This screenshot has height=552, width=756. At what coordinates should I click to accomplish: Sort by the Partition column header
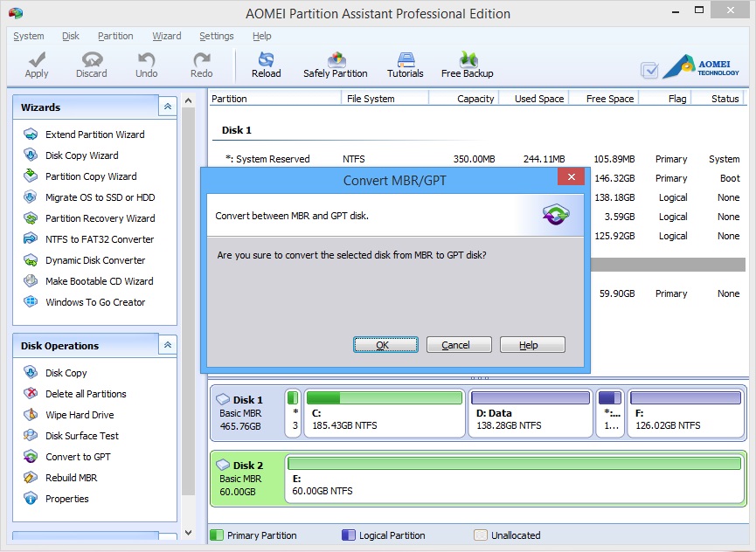(274, 99)
